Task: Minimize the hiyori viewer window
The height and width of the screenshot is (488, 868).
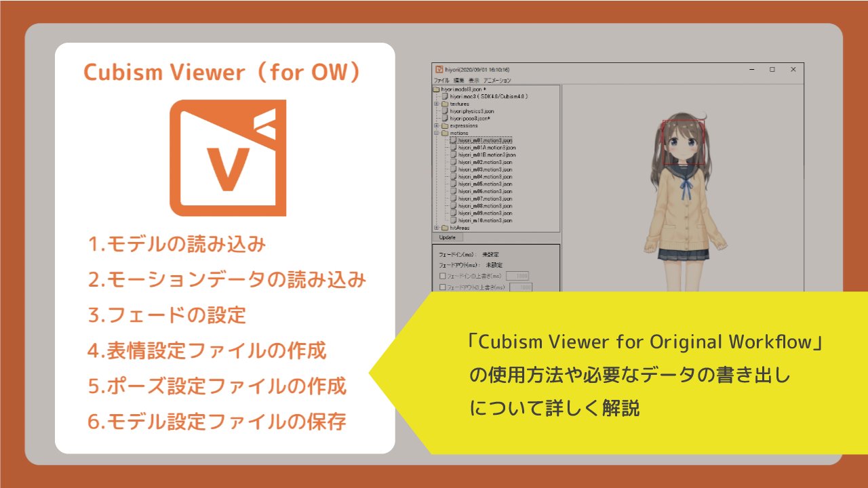Action: (752, 69)
